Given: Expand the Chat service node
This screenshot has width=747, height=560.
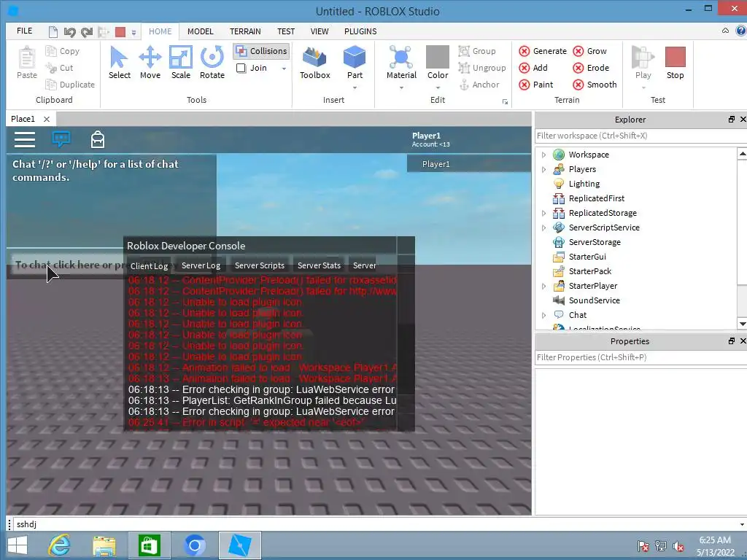Looking at the screenshot, I should [543, 315].
